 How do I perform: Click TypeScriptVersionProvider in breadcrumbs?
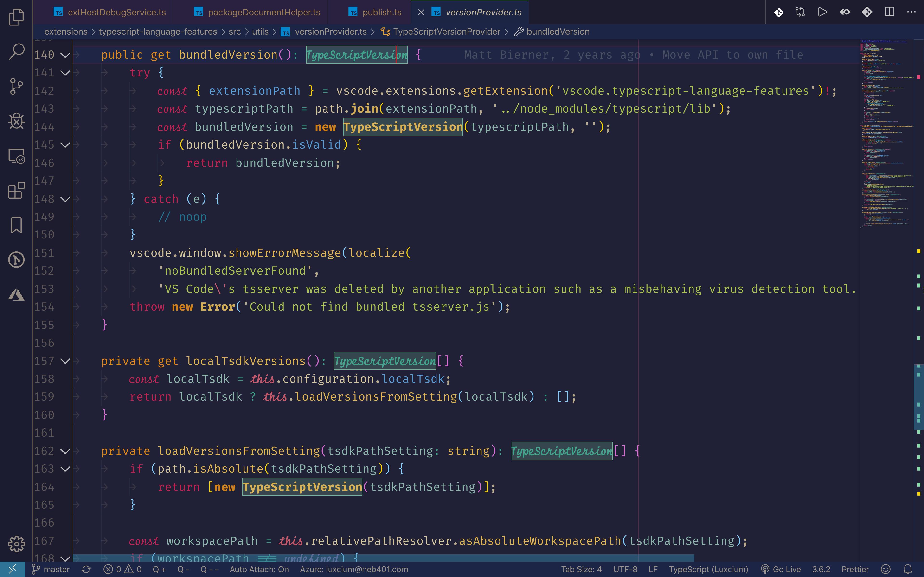click(446, 32)
